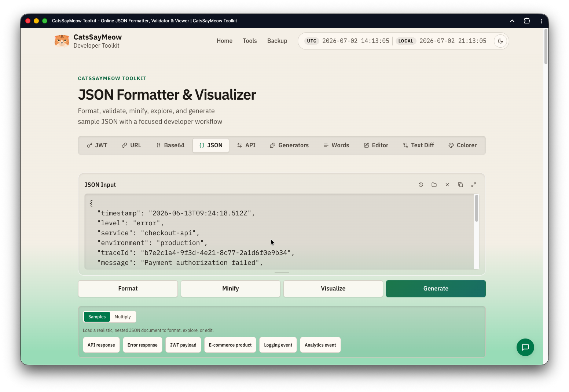Screen dimensions: 569x392
Task: Click the "level": "error" line
Action: (x=131, y=223)
